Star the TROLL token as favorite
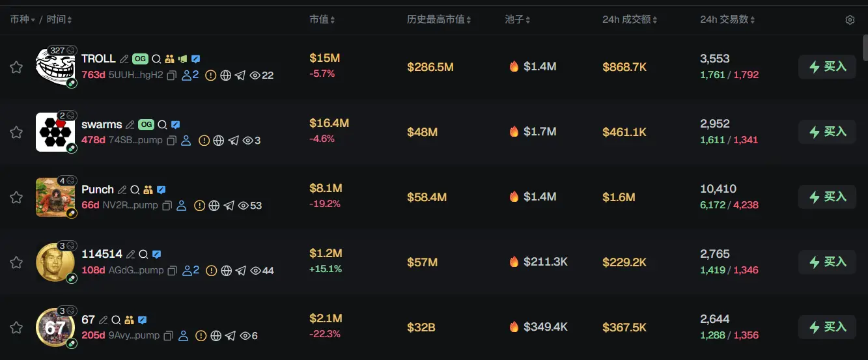The image size is (868, 360). [x=16, y=67]
